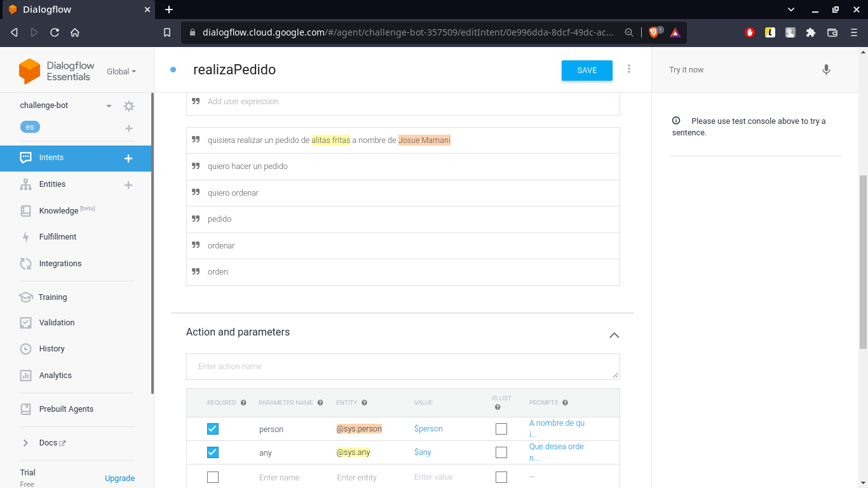Open the 'A nombre de qui...' prompt link
The image size is (868, 488).
[x=557, y=429]
